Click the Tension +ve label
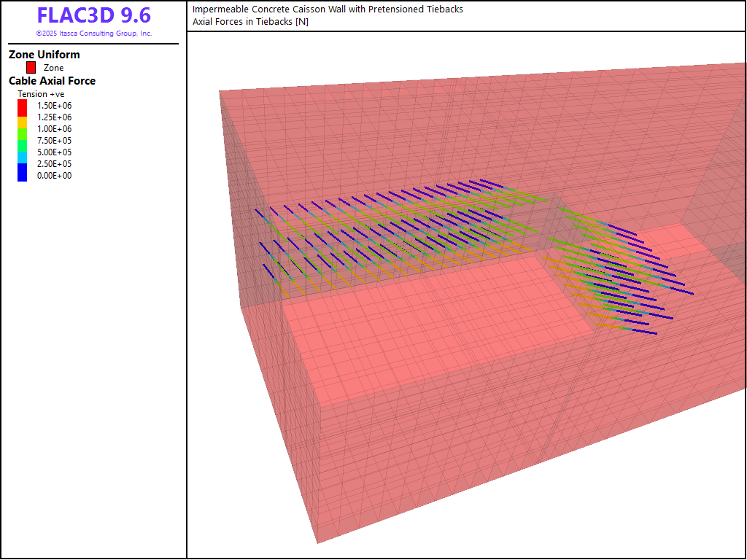Screen dimensions: 747x560 click(41, 94)
